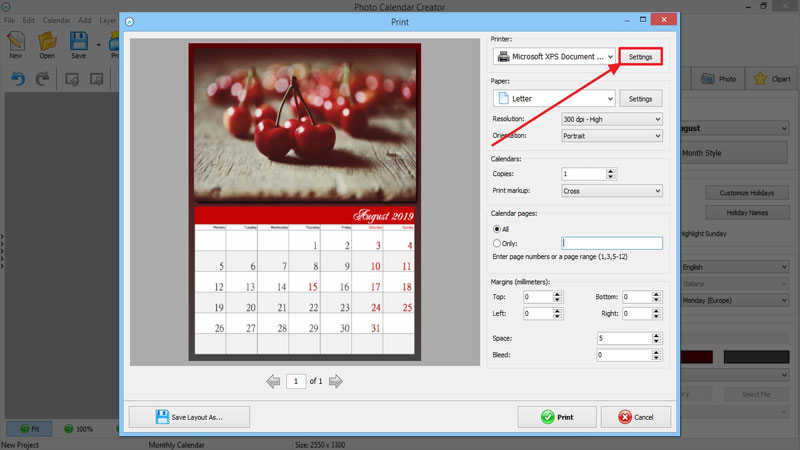Open Monday (Europe) week start dropdown

[x=735, y=301]
